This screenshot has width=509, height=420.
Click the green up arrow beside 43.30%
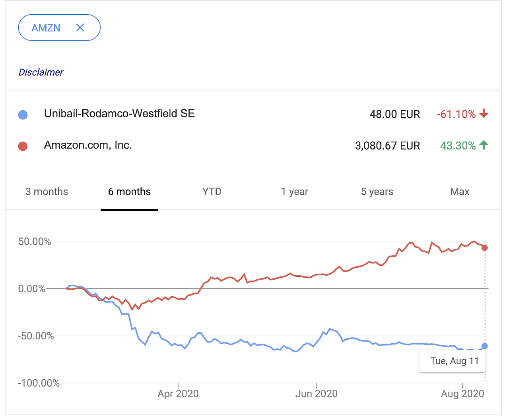484,145
